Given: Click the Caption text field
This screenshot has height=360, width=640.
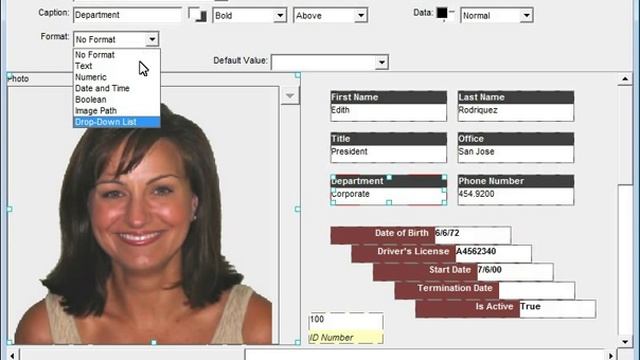Looking at the screenshot, I should coord(127,15).
